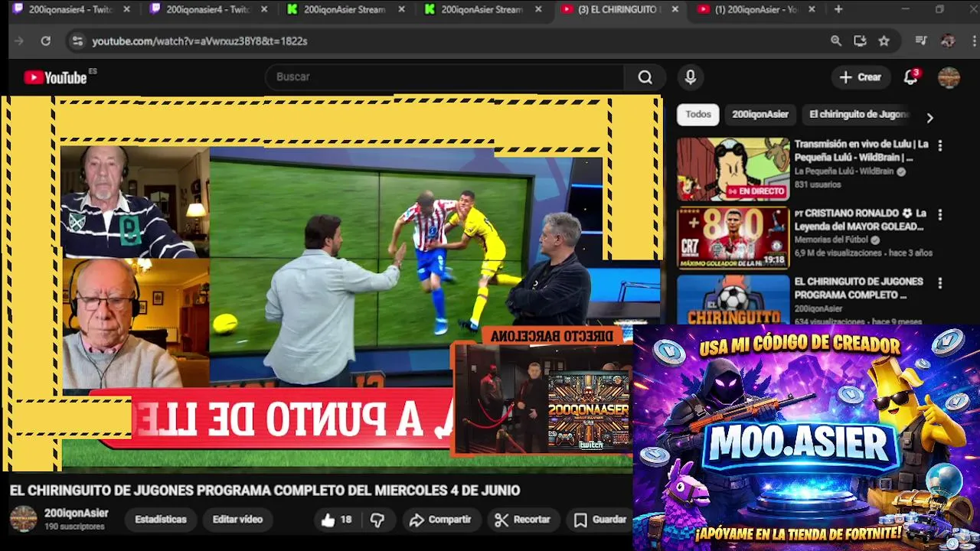Open title Transmisión en vivo de Lulu
The width and height of the screenshot is (980, 551).
coord(861,151)
